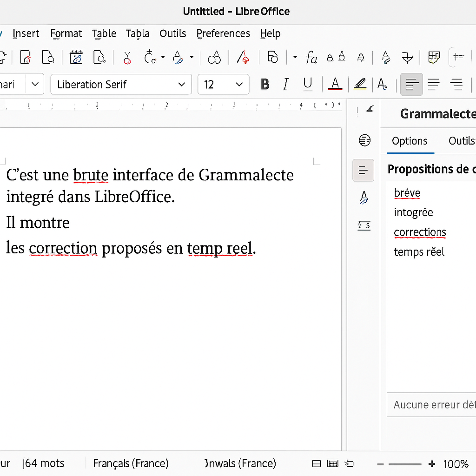Click the download arrow tray icon

click(407, 57)
